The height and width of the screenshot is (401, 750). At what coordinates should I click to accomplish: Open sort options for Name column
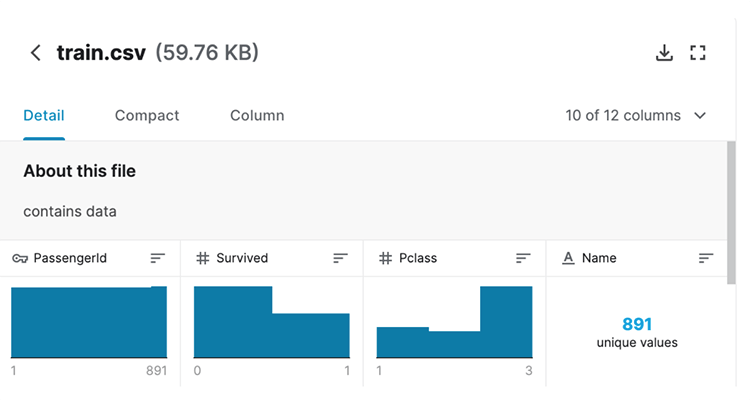[x=706, y=258]
